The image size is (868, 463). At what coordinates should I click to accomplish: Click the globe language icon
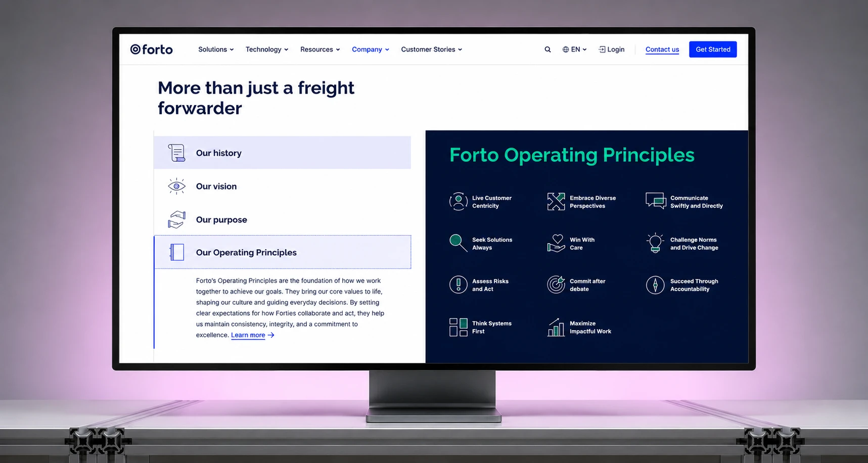[566, 50]
